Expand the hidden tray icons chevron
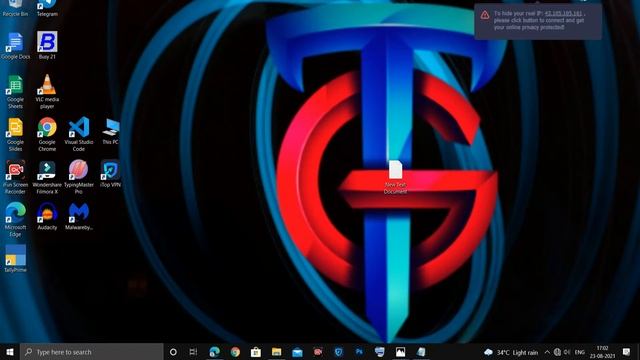This screenshot has width=640, height=360. point(547,352)
